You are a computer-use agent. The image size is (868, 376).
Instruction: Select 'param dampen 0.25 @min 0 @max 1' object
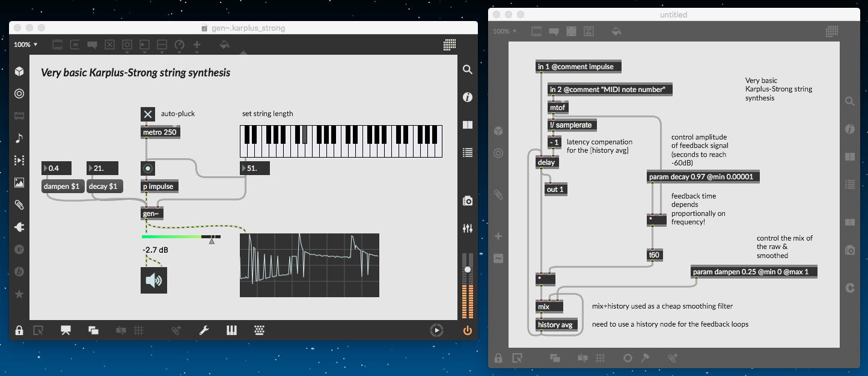coord(754,272)
